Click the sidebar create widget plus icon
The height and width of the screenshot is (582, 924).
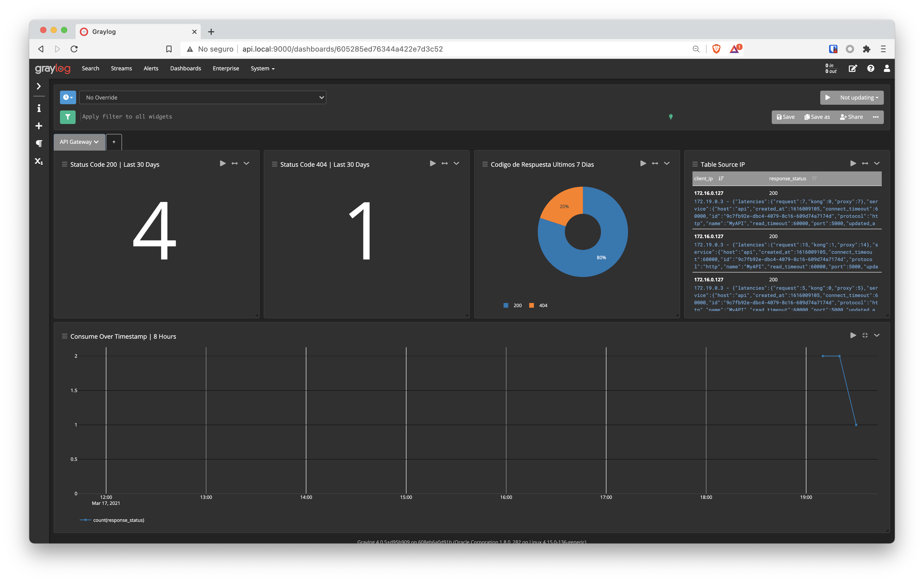pos(39,126)
